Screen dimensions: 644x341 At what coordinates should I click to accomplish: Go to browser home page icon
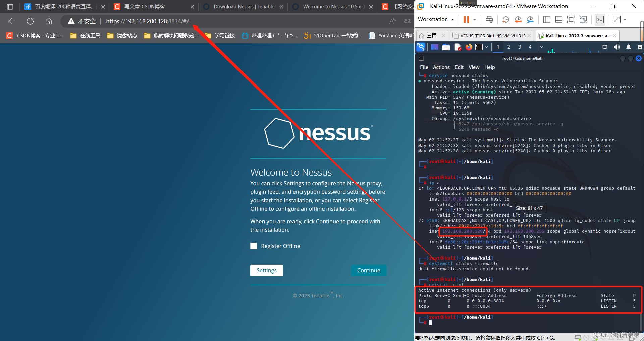pyautogui.click(x=49, y=21)
